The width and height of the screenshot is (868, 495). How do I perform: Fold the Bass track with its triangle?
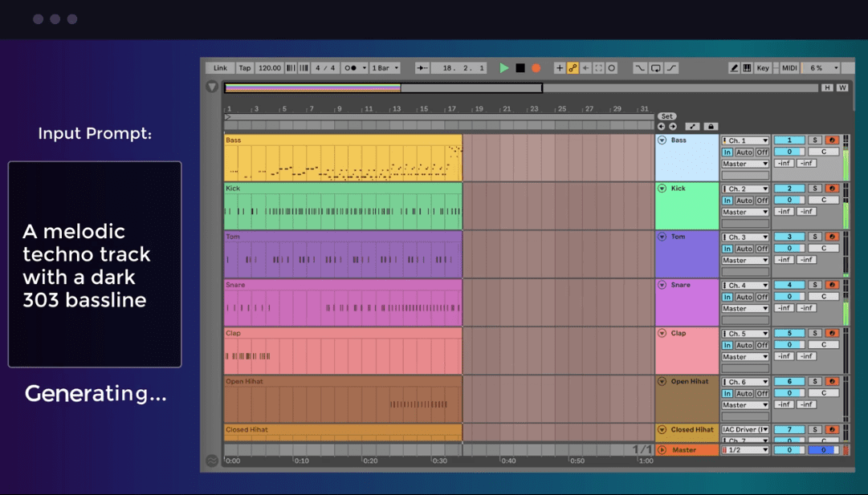click(662, 140)
